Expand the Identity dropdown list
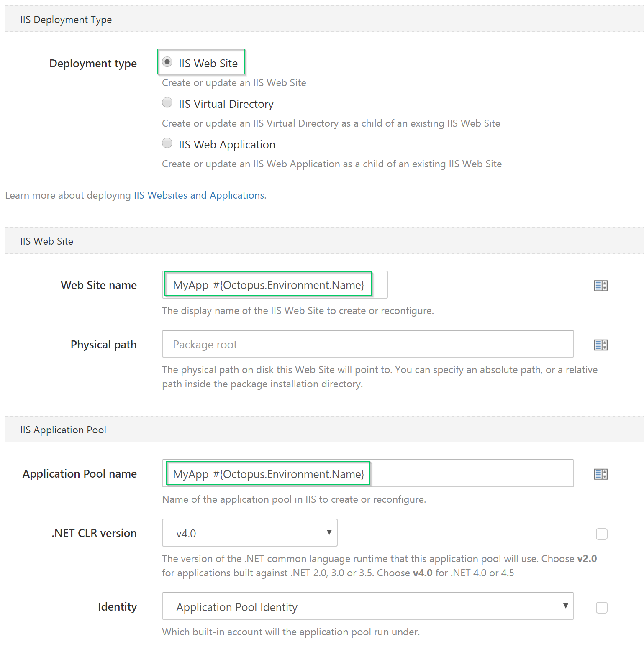This screenshot has width=644, height=652. 367,606
